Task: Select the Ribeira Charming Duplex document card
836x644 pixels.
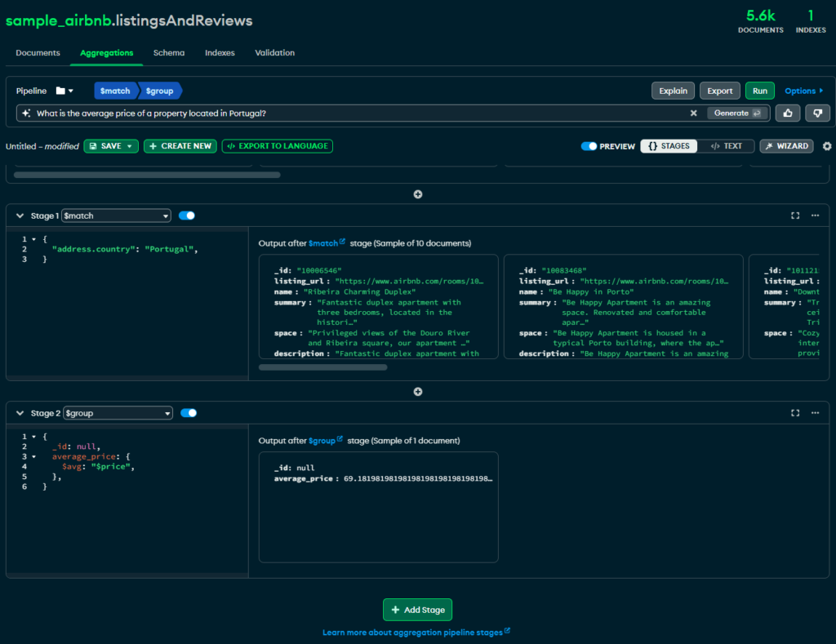Action: (x=379, y=307)
